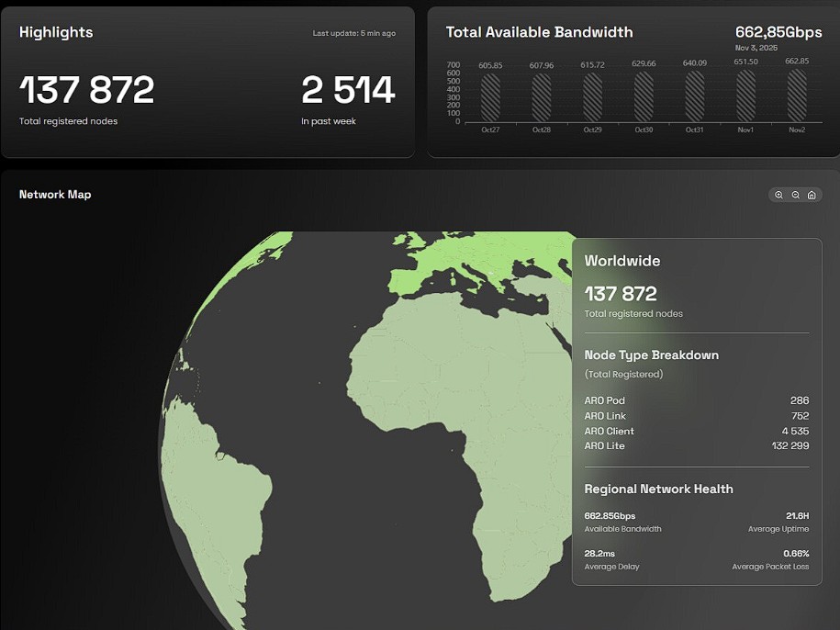Reset map view with home icon
The image size is (840, 630).
pos(812,195)
